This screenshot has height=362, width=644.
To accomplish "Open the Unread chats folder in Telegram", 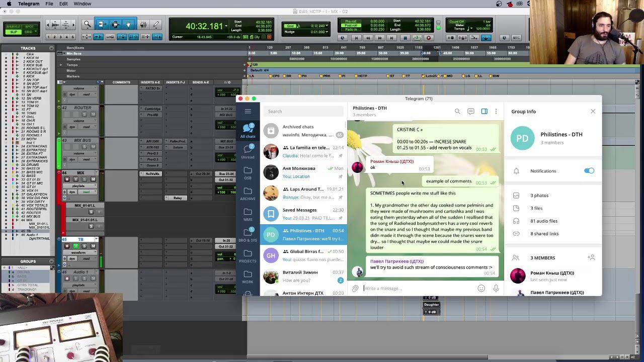I will (x=248, y=151).
